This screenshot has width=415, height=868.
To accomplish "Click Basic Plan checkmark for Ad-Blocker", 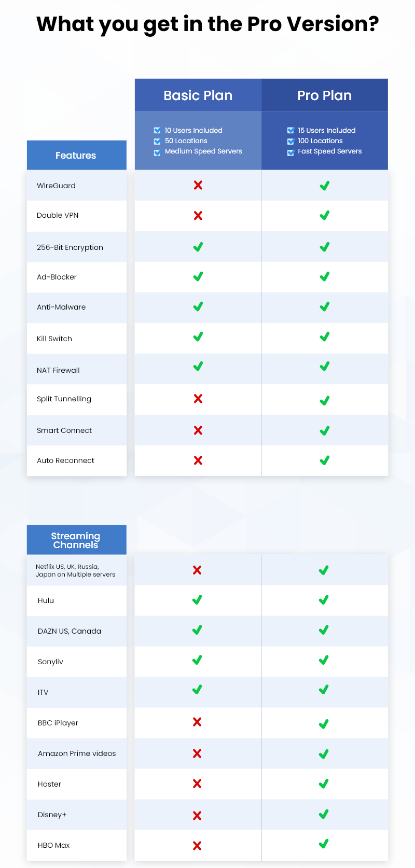I will (x=198, y=277).
